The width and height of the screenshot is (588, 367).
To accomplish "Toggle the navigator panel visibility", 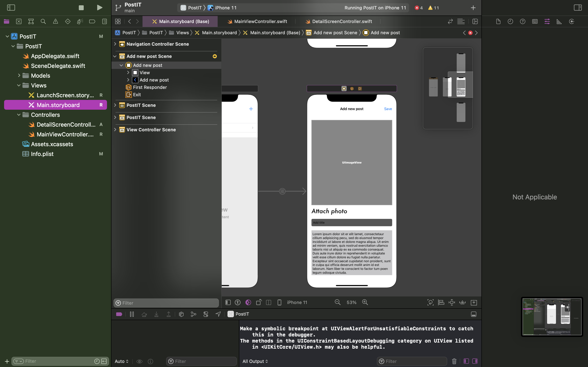I will (11, 8).
